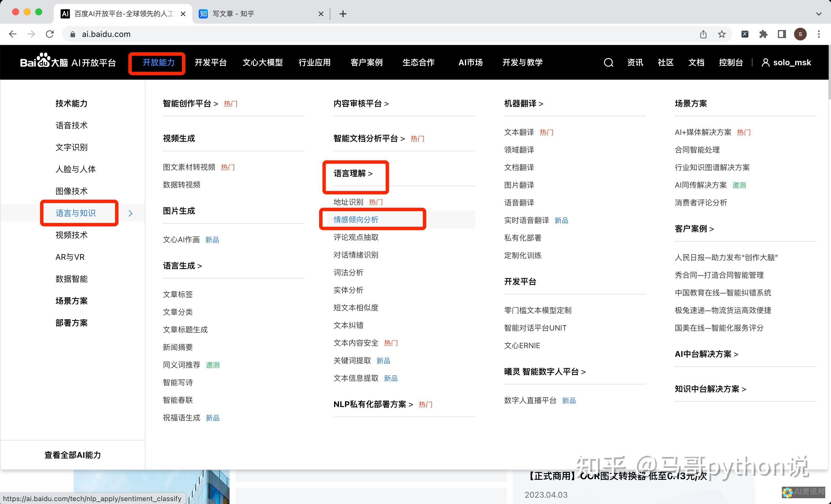Select 图像技术 in the sidebar

click(x=72, y=191)
